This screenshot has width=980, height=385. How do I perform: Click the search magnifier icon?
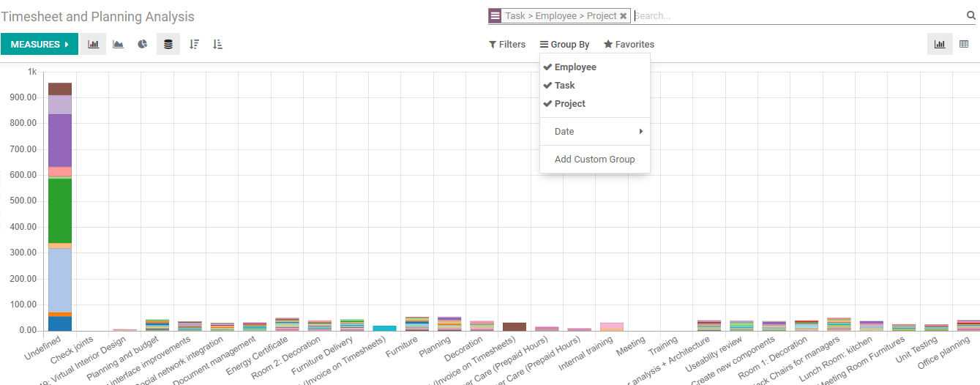point(971,15)
